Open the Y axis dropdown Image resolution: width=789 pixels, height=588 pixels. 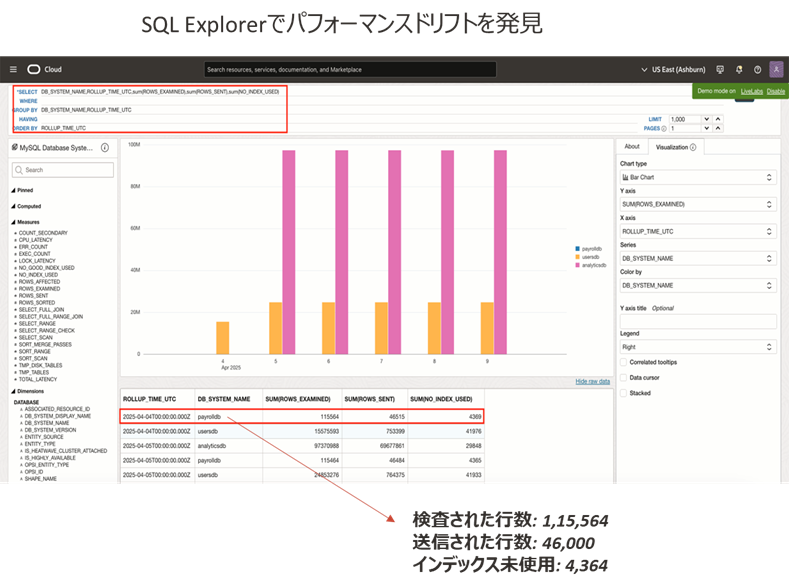[698, 204]
